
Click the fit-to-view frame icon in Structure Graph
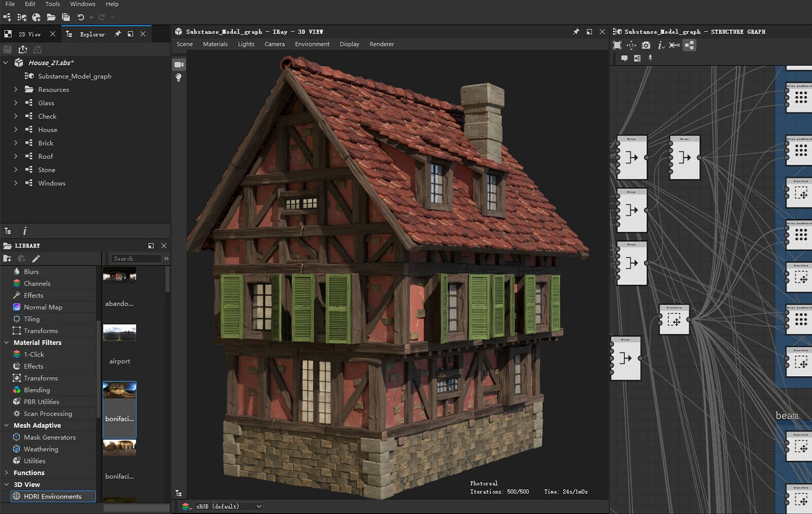(x=617, y=45)
